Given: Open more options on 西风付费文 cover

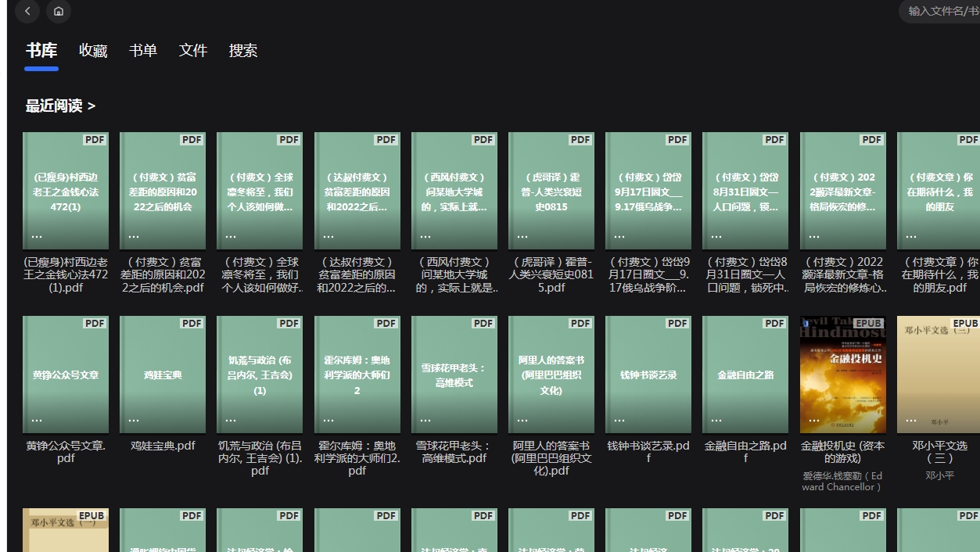Looking at the screenshot, I should pos(425,236).
